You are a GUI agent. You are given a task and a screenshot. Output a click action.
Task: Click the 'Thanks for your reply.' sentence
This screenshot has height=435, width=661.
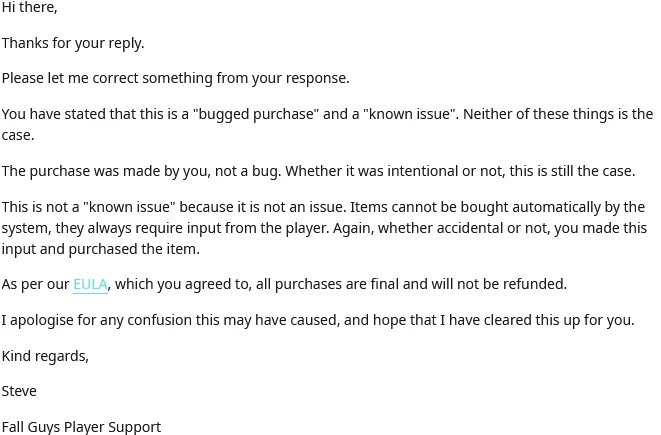coord(73,43)
